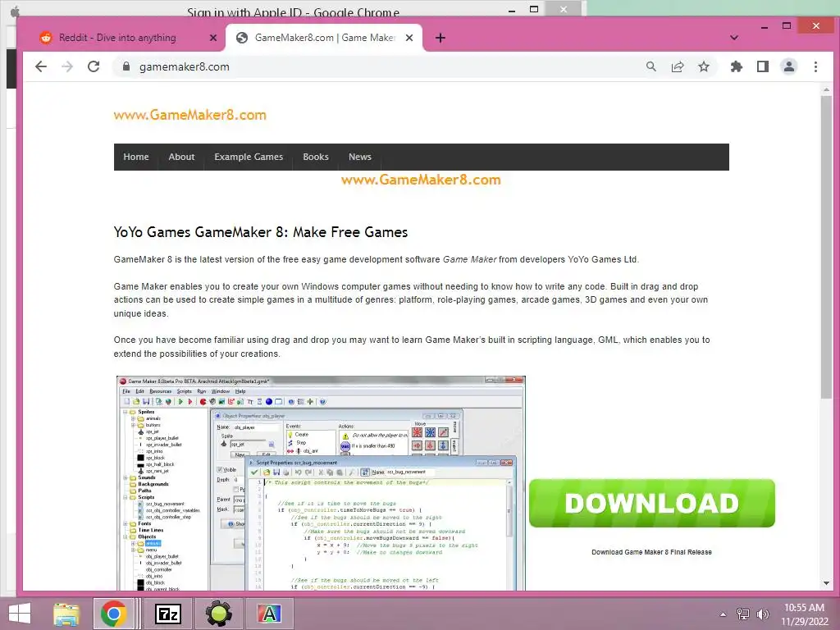Click the YoYo Games GameMaker 8 heading

pos(260,232)
